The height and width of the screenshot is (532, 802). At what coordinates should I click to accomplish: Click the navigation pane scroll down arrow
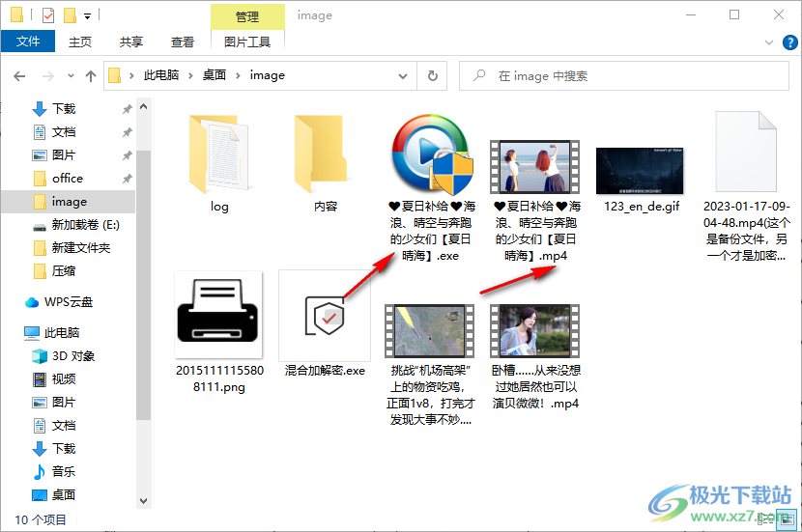click(144, 501)
